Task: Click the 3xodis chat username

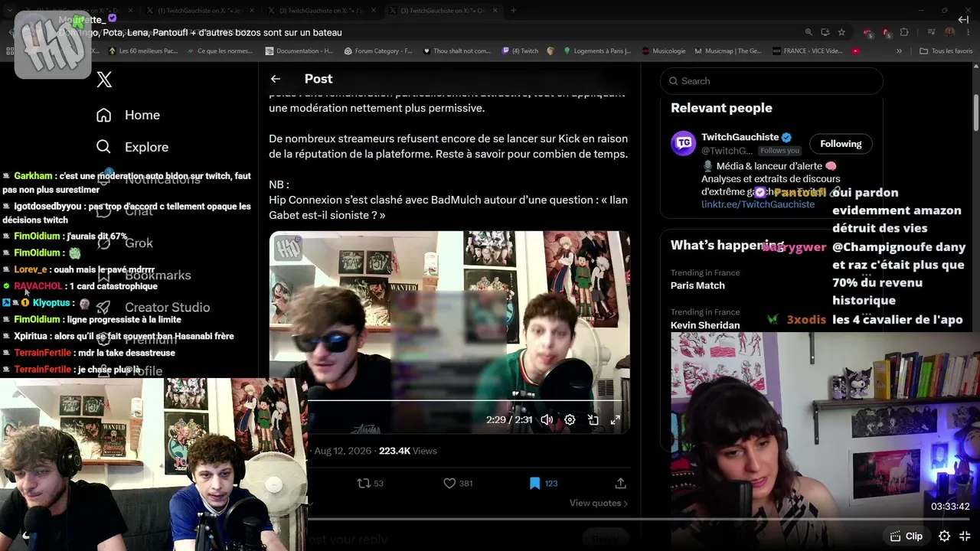Action: pyautogui.click(x=806, y=320)
